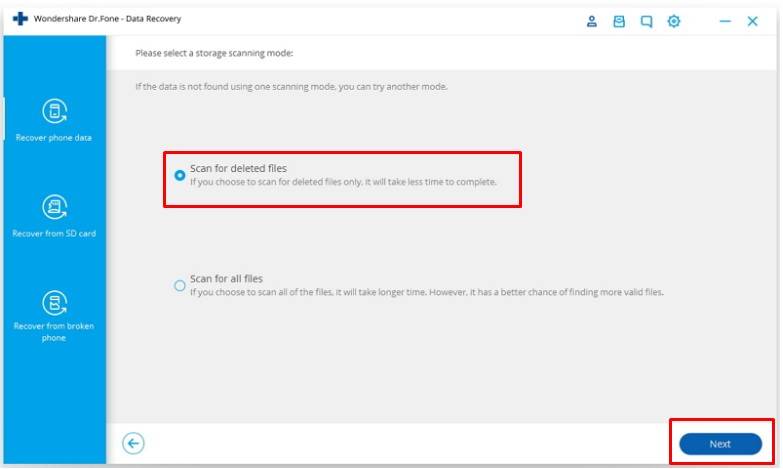783x469 pixels.
Task: Click the 'Scan for deleted files' heading text
Action: click(238, 168)
